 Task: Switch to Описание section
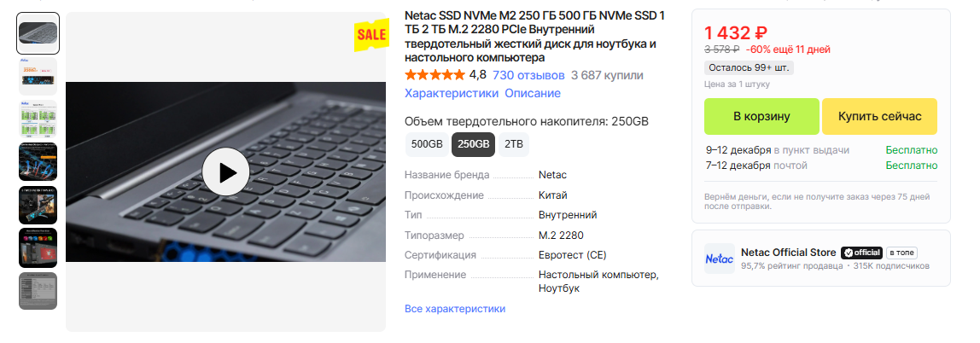tap(533, 93)
